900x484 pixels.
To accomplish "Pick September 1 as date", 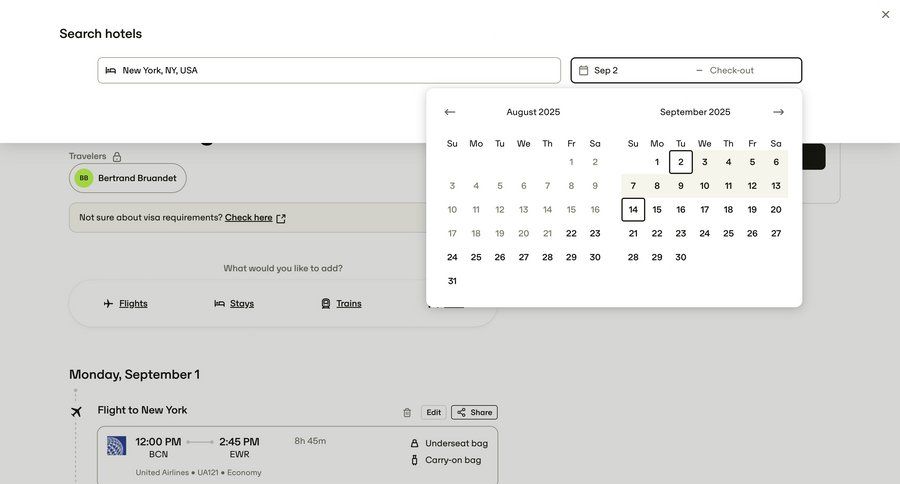I will pos(657,162).
